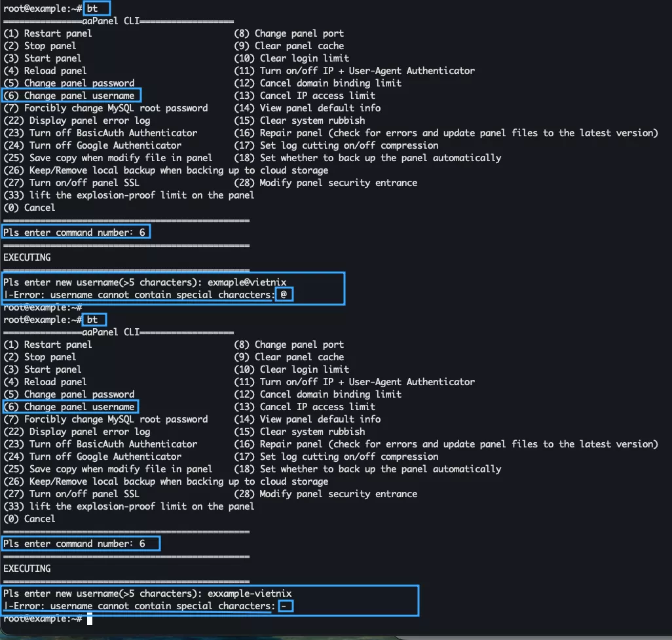Click the second 'EXECUTING' status text
672x640 pixels.
(27, 569)
